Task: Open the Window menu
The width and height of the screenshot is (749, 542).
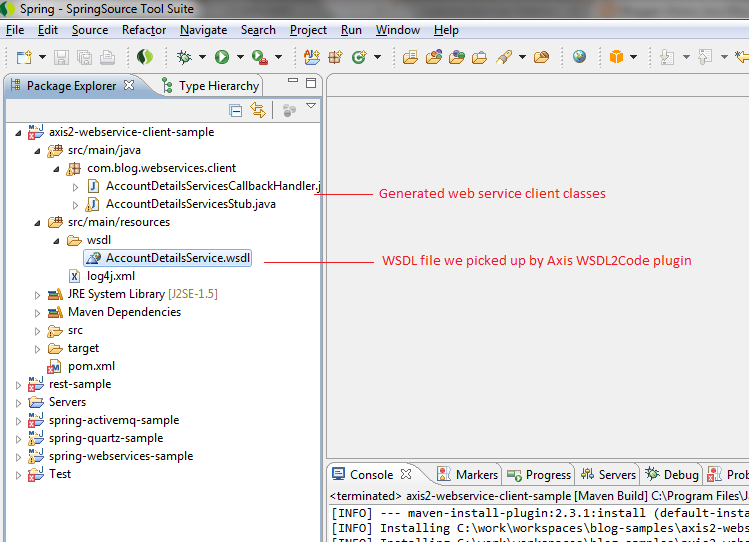Action: [397, 30]
